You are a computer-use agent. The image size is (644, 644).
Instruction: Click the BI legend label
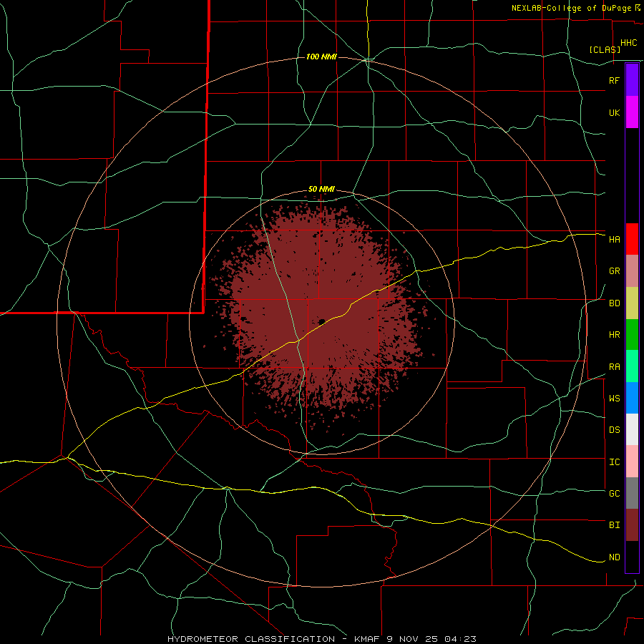614,525
